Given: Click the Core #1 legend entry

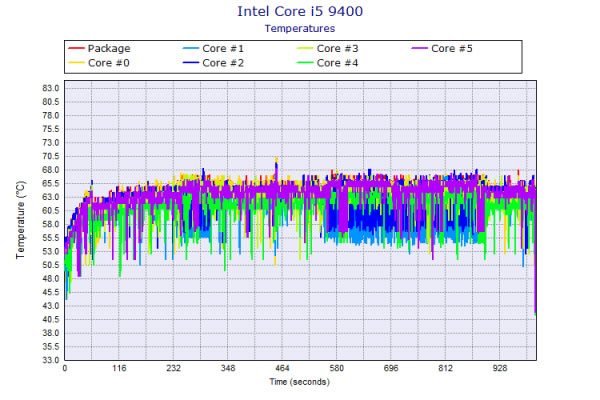Looking at the screenshot, I should pyautogui.click(x=214, y=49).
